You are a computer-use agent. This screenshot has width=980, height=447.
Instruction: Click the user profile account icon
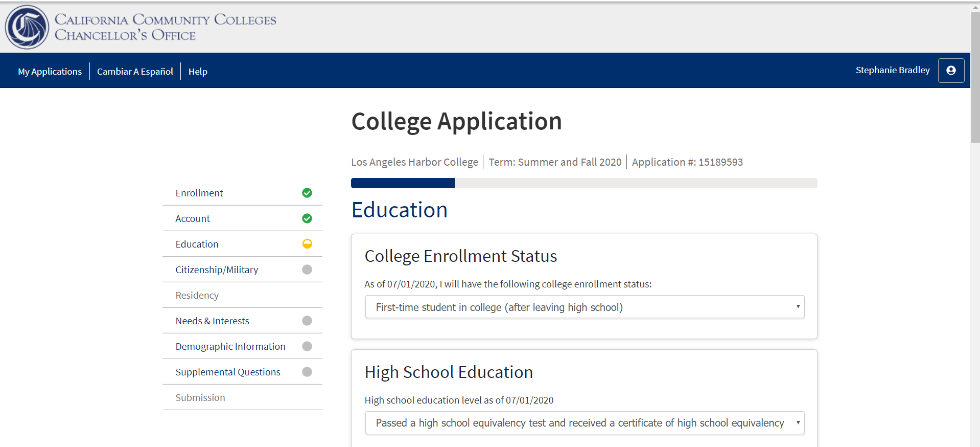click(951, 71)
